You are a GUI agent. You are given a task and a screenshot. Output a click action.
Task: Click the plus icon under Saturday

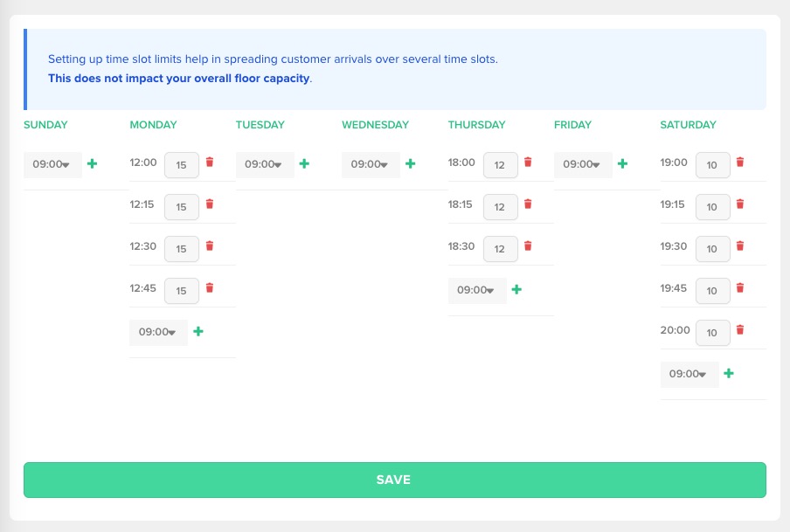click(729, 373)
